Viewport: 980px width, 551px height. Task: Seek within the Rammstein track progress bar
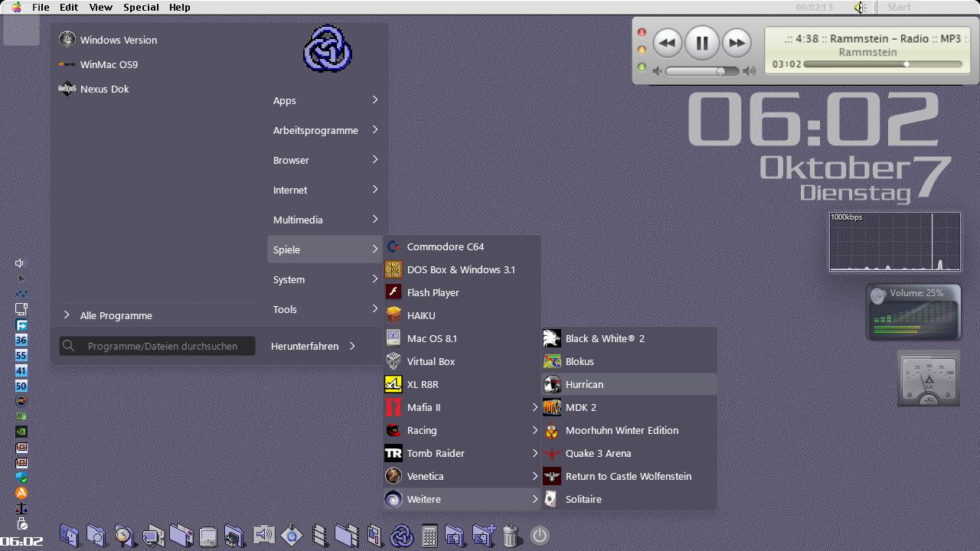(x=884, y=64)
